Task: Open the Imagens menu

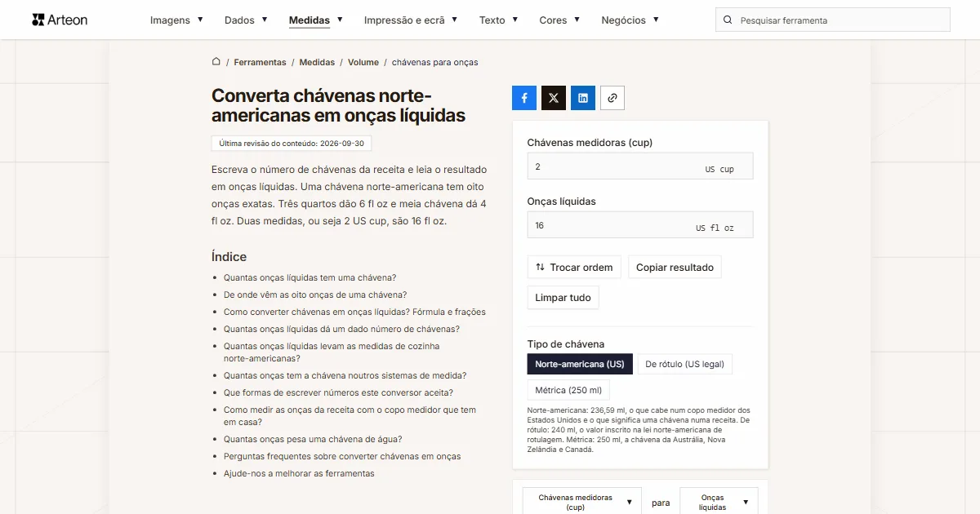Action: click(177, 20)
